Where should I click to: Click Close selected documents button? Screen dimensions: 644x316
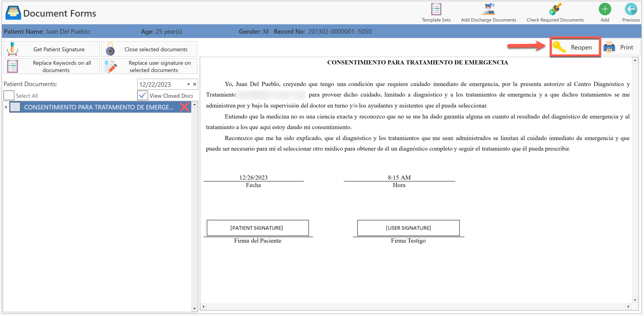(149, 49)
